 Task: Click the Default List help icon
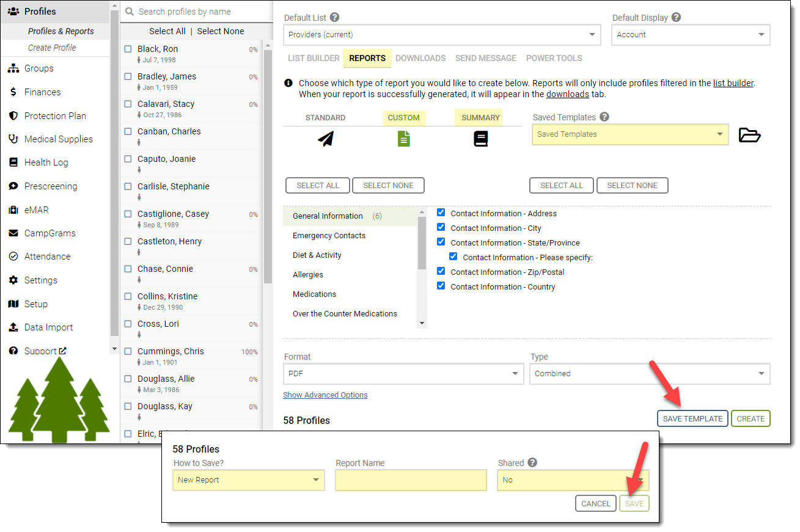334,18
